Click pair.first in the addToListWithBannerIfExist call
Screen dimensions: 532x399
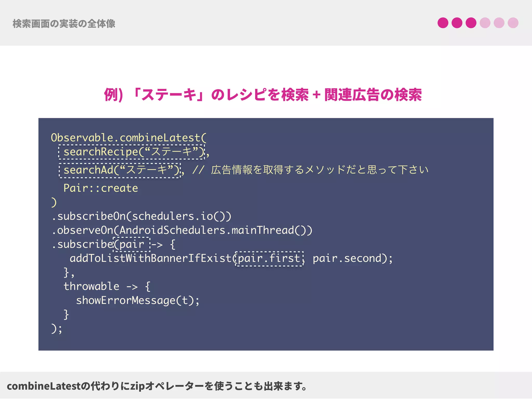pyautogui.click(x=269, y=259)
